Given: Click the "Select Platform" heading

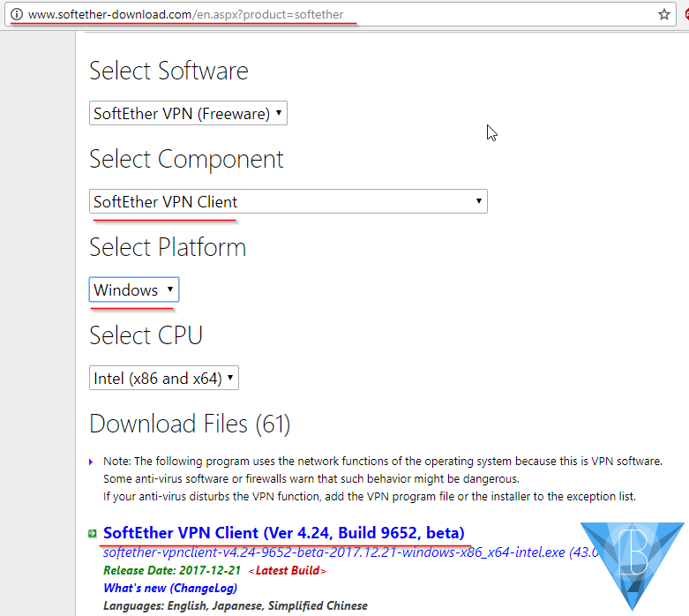Looking at the screenshot, I should pos(168,247).
